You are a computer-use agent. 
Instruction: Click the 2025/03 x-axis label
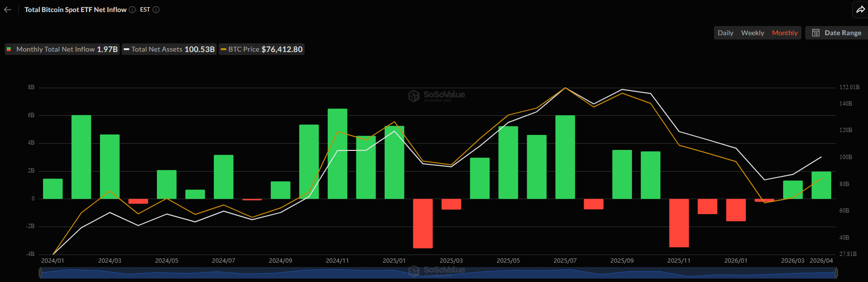(x=451, y=261)
